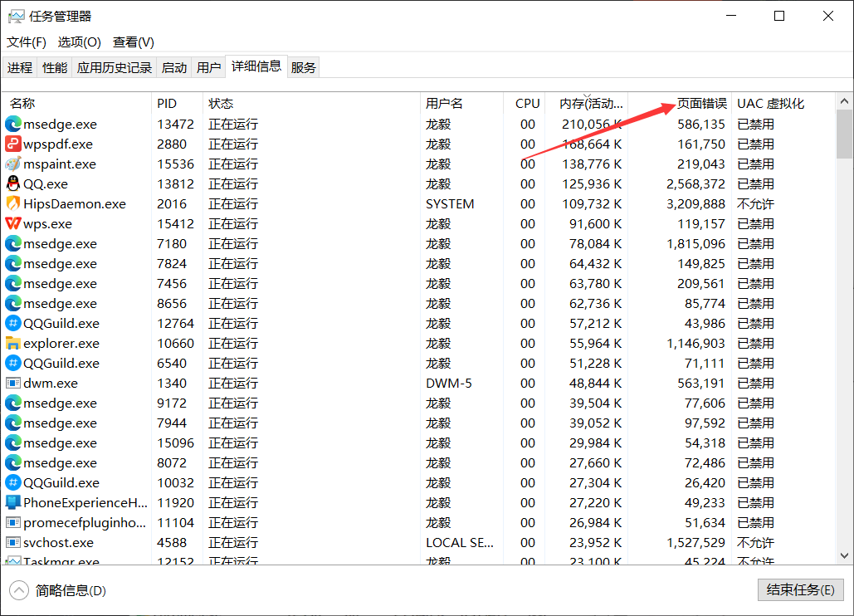Click user name LOCAL SE...
Screen dimensions: 854x616
coord(460,542)
